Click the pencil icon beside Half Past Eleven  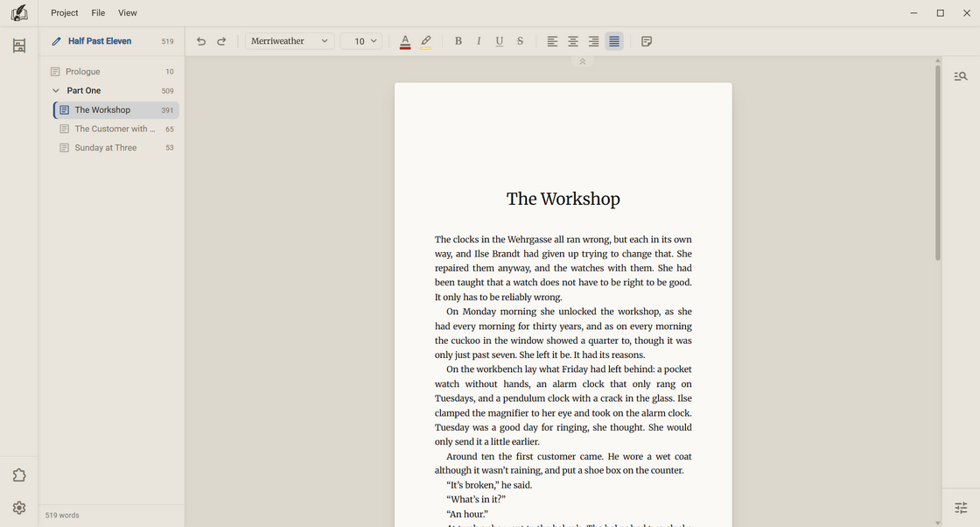(56, 41)
